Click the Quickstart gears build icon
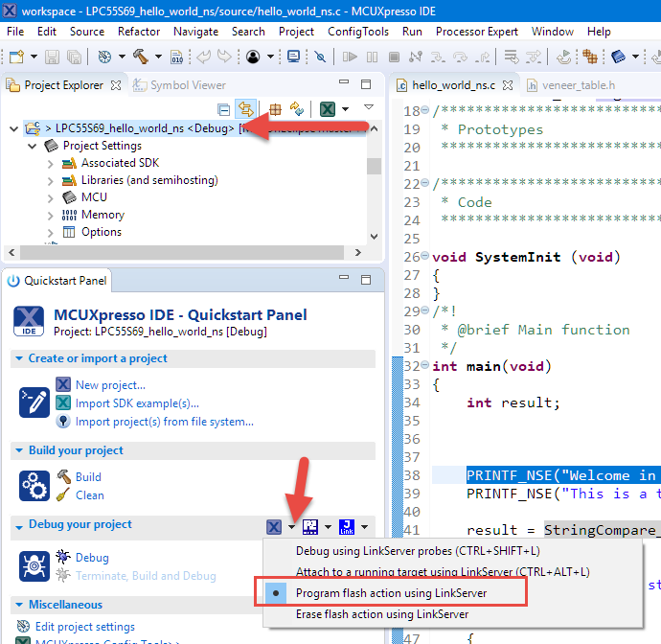This screenshot has width=661, height=644. (x=34, y=486)
